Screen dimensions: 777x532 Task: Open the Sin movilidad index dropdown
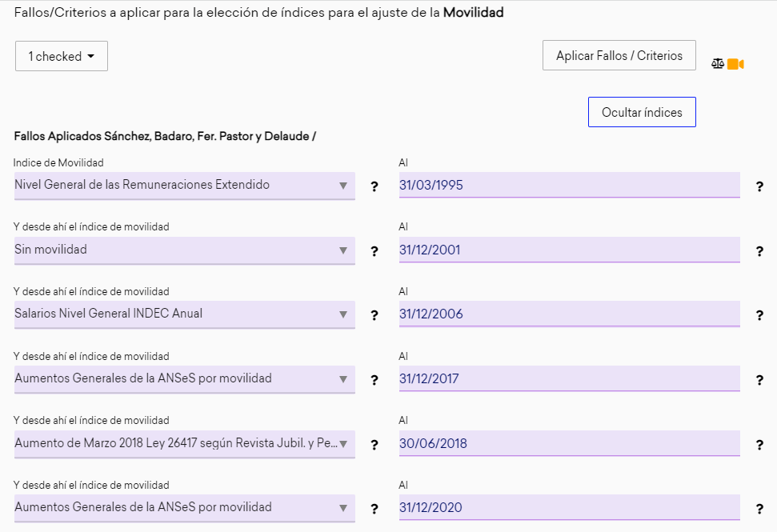[184, 250]
